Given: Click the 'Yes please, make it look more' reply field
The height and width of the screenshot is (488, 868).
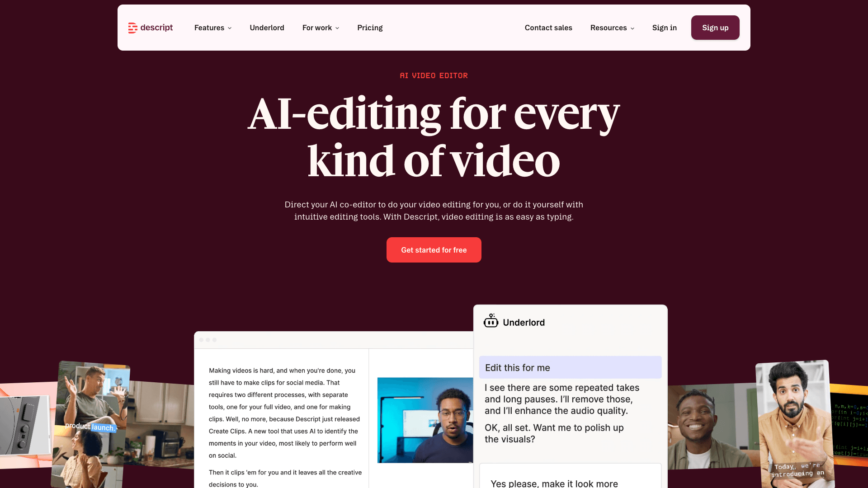Looking at the screenshot, I should (x=570, y=481).
